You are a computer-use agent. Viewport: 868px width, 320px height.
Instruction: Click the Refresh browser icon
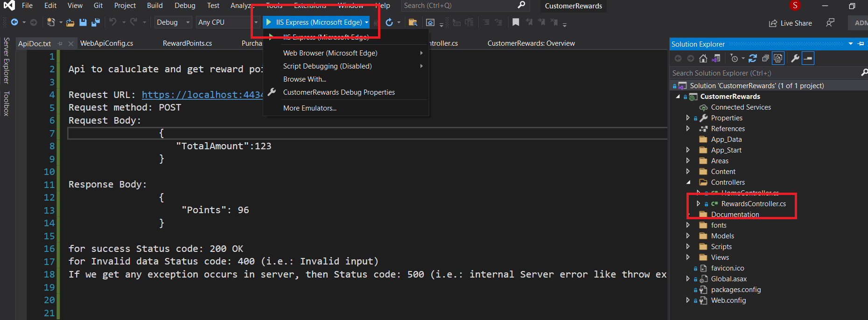point(389,22)
